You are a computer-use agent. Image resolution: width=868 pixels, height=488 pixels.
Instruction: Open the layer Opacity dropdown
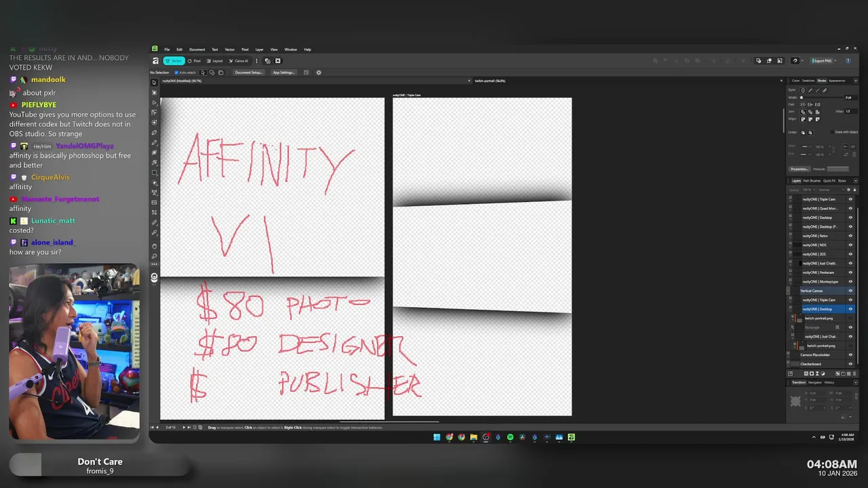point(814,190)
